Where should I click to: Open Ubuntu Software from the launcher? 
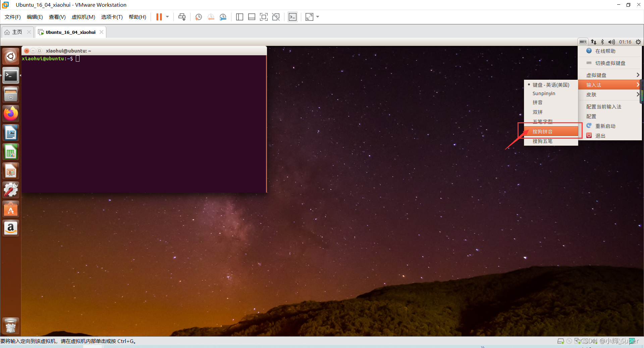11,209
